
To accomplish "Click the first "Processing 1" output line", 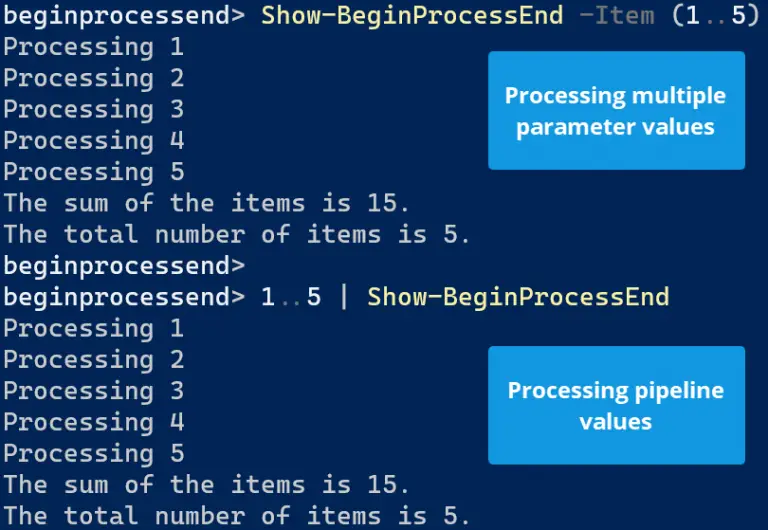I will click(x=94, y=48).
